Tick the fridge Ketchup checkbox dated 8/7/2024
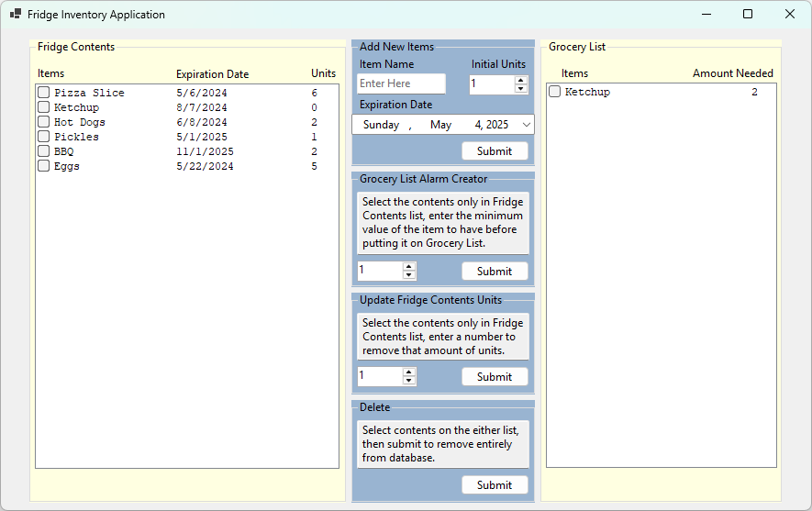Viewport: 812px width, 511px height. coord(43,106)
